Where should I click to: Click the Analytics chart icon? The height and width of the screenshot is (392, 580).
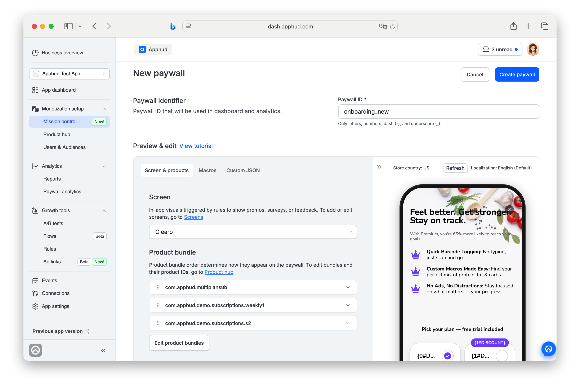35,166
